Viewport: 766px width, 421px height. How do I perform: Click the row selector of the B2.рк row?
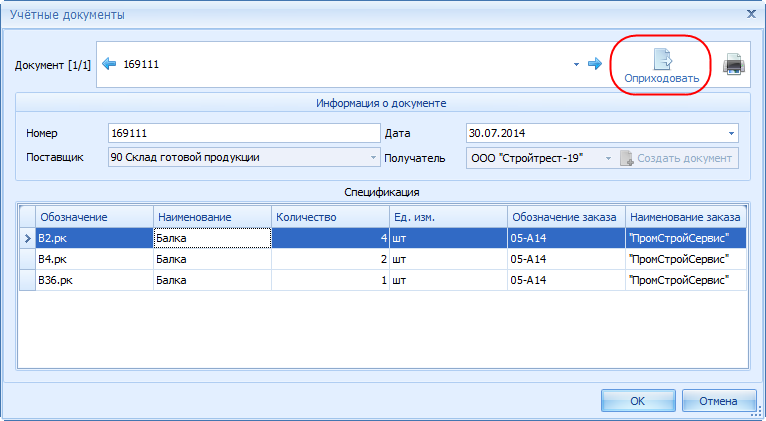(27, 238)
